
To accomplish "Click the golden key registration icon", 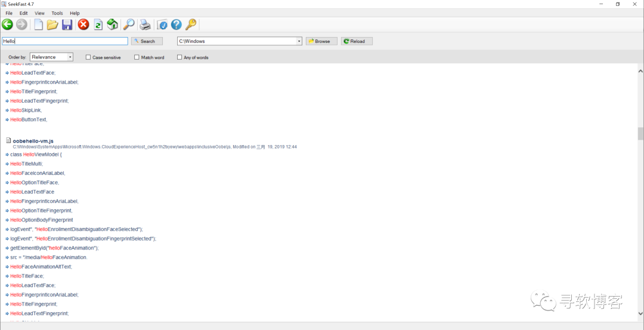I will (x=191, y=24).
